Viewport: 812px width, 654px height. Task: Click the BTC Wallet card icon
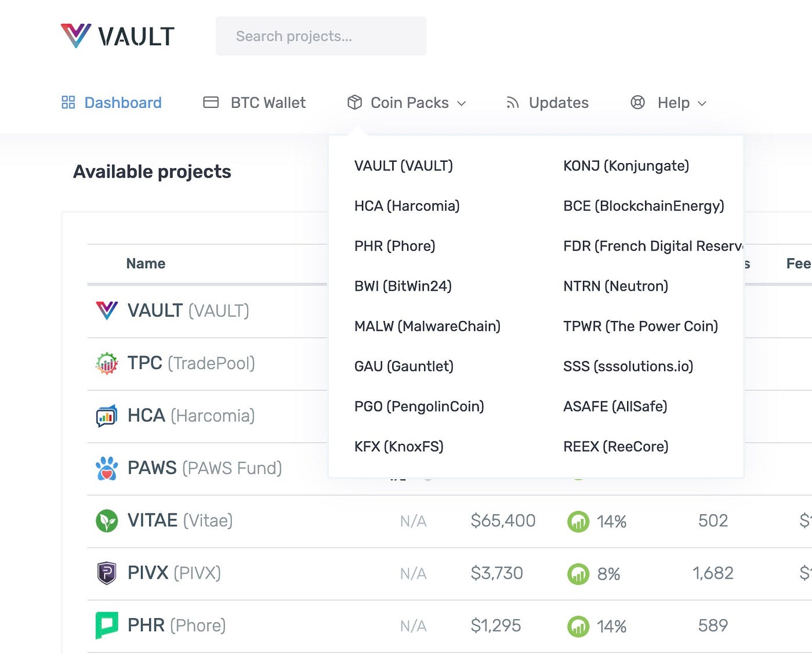(211, 103)
